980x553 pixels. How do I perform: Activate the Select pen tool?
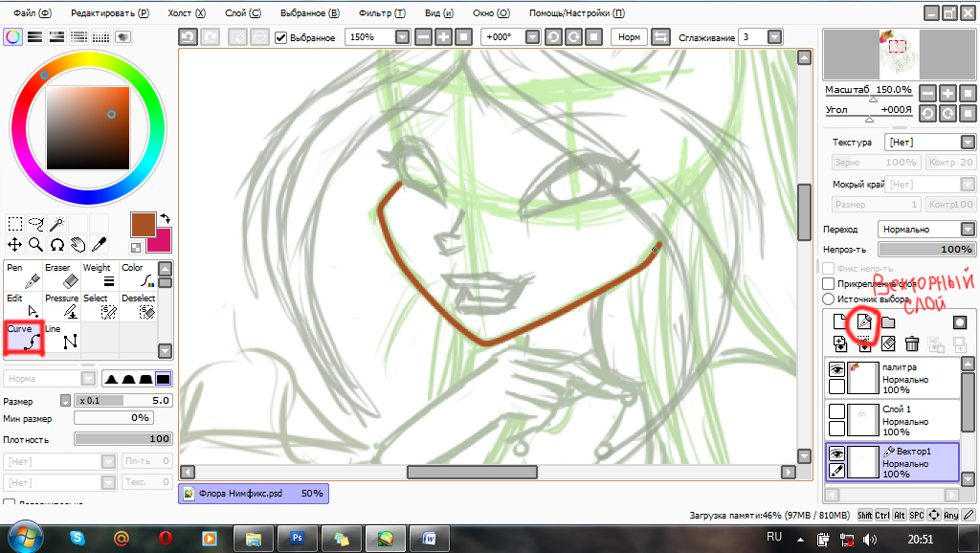tap(100, 306)
